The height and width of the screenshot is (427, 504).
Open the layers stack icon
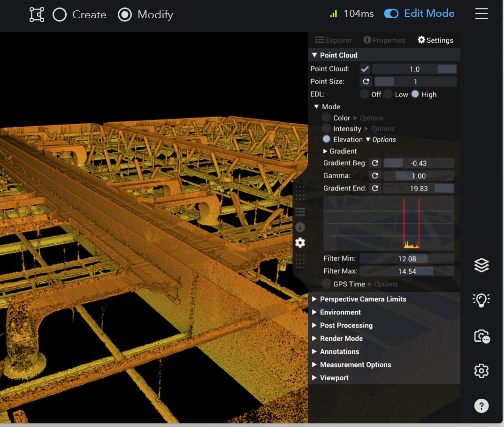click(481, 265)
